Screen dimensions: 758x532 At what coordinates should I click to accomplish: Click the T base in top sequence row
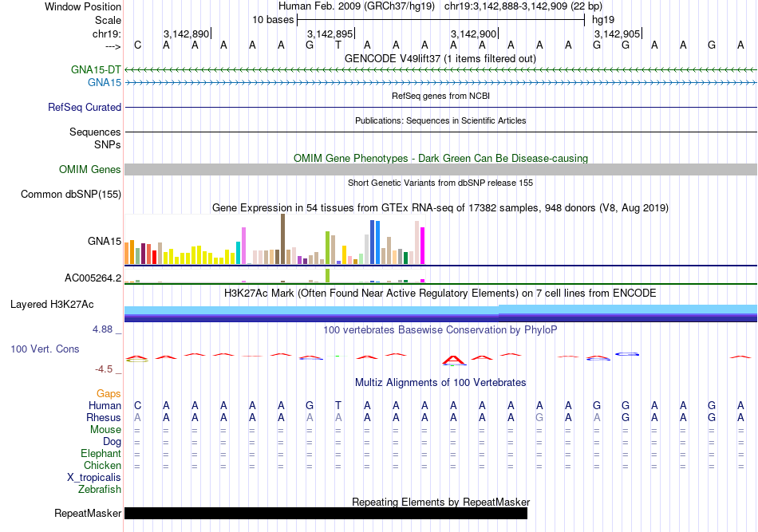pyautogui.click(x=338, y=45)
